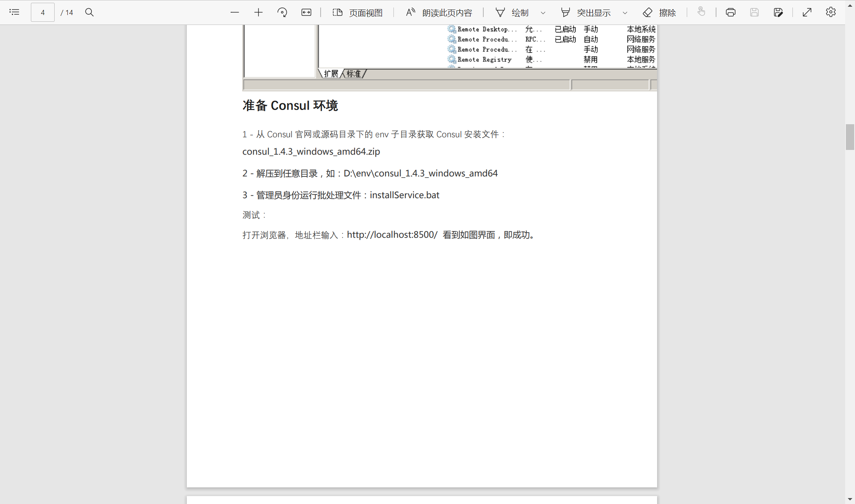This screenshot has width=855, height=504.
Task: Select the 绘制 draw tool
Action: click(512, 13)
